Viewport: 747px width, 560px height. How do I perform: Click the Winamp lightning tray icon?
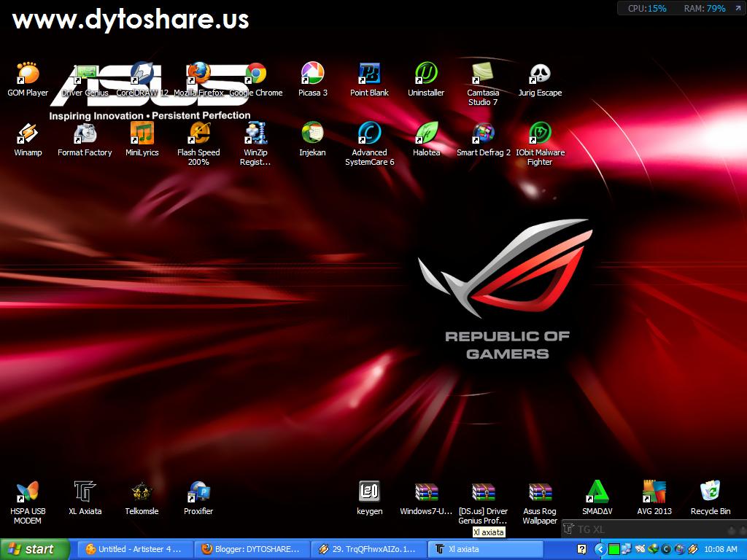tap(693, 550)
